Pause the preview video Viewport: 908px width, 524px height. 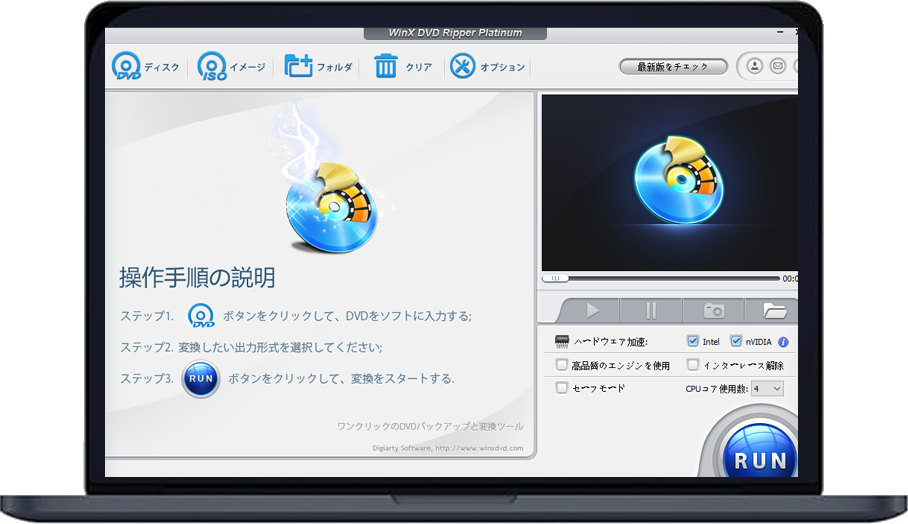[x=651, y=311]
